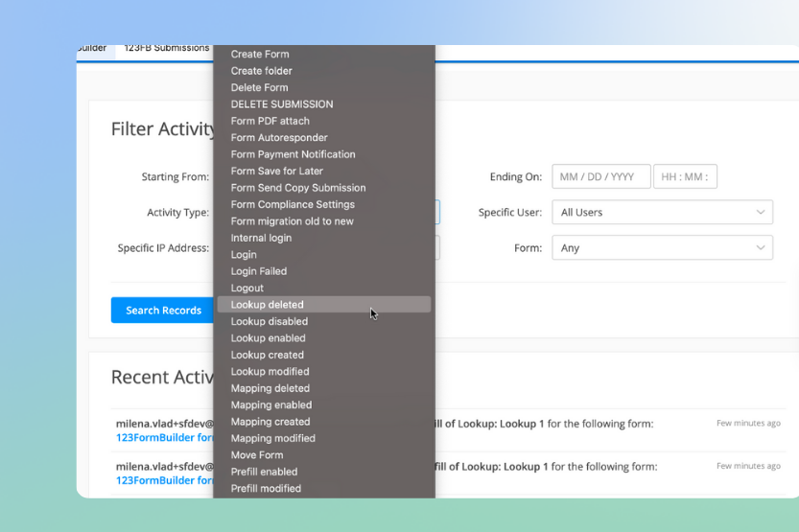Image resolution: width=799 pixels, height=532 pixels.
Task: Pick 'Form Save for Later' option
Action: click(x=276, y=172)
